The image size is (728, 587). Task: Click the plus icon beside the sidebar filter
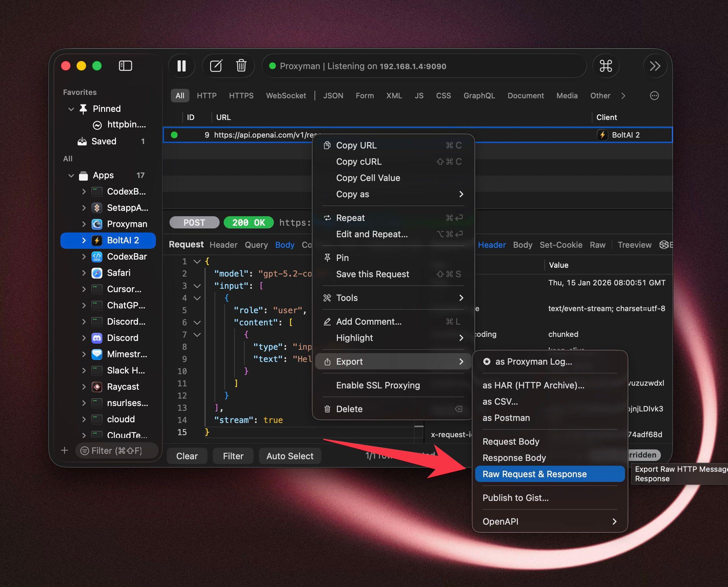click(x=64, y=450)
